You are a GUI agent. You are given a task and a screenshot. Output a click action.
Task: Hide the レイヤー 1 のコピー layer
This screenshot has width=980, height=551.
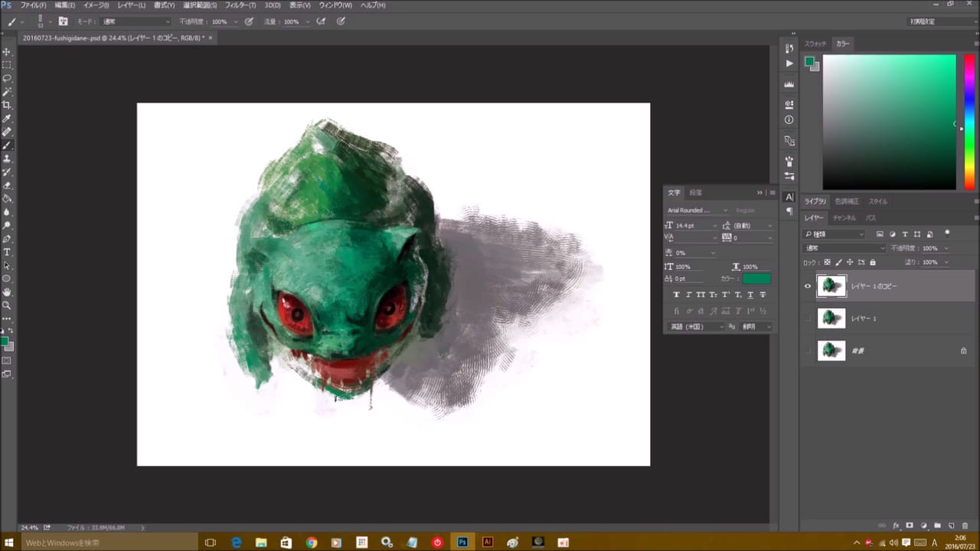[x=808, y=286]
